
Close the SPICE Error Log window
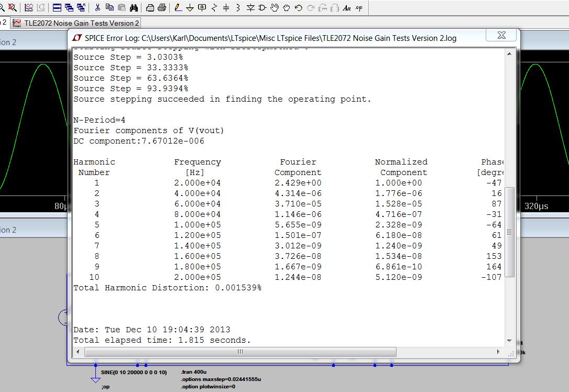(x=501, y=35)
